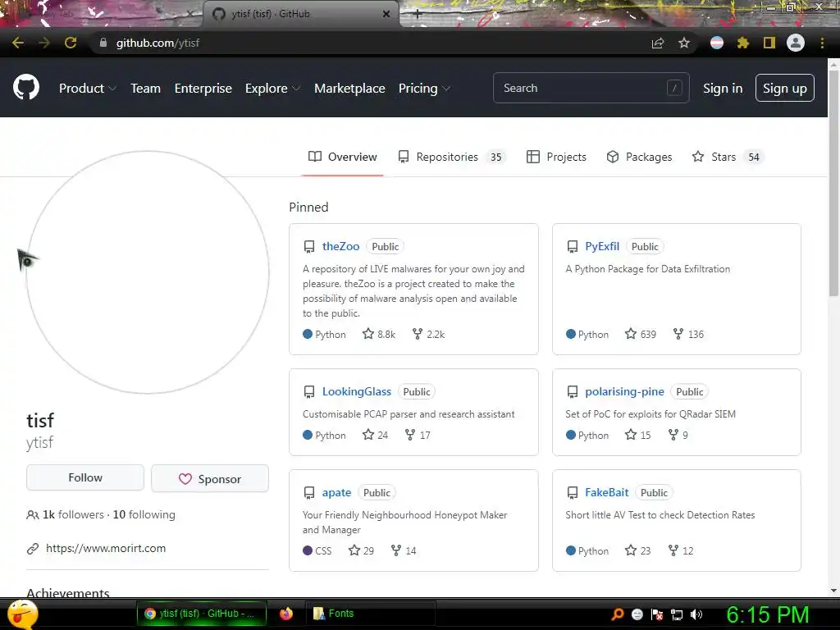
Task: Click the star count on LookingGlass
Action: 375,435
